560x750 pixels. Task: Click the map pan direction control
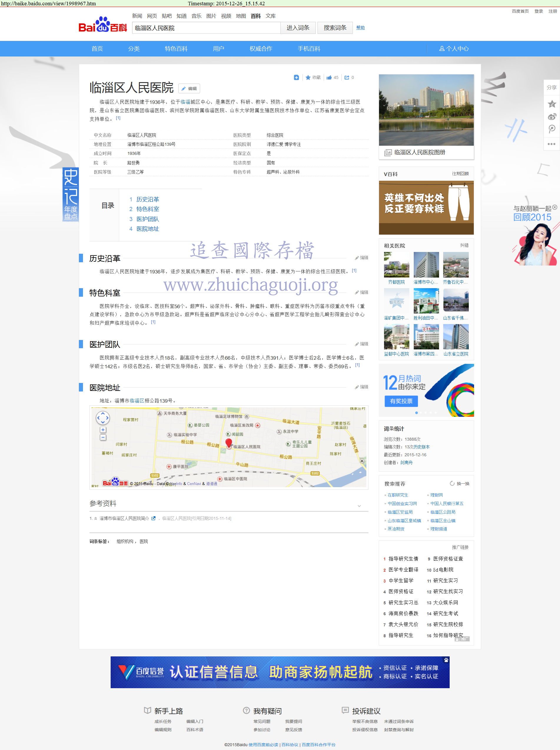click(x=103, y=418)
